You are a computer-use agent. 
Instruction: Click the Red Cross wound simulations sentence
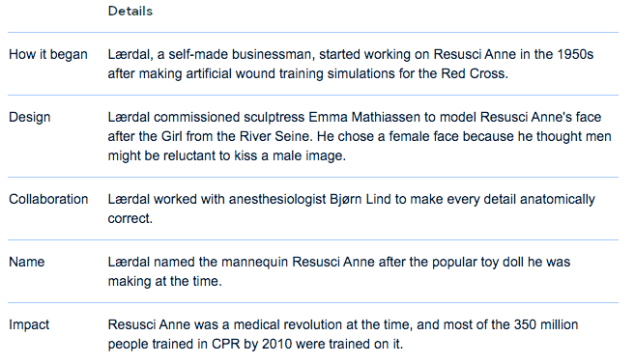click(307, 73)
